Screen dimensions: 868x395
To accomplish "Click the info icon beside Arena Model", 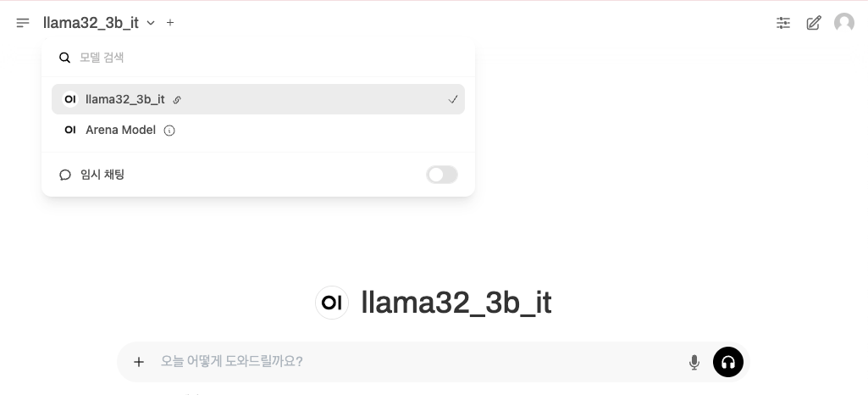I will click(x=169, y=131).
